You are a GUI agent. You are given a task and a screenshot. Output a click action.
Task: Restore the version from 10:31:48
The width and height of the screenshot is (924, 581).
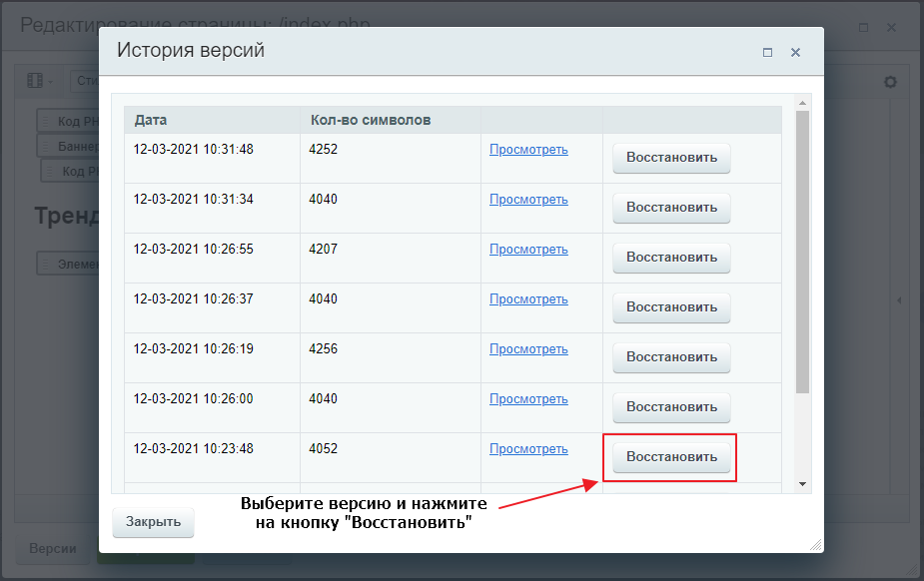671,158
